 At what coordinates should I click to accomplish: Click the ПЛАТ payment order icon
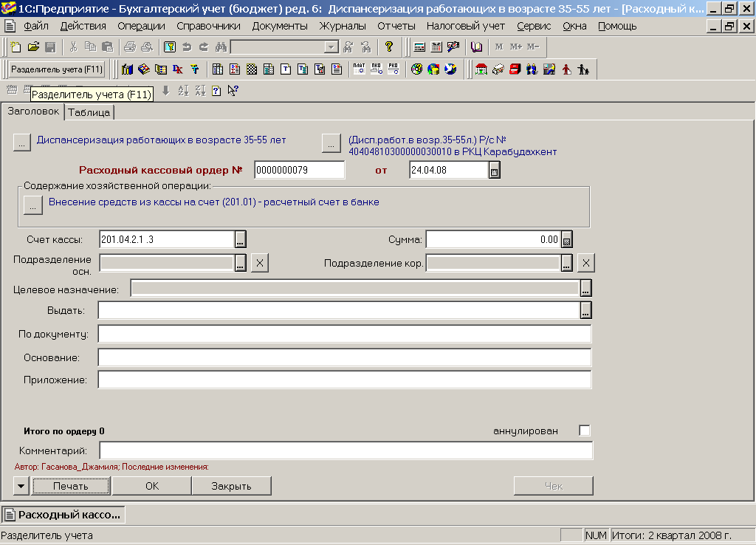point(359,69)
